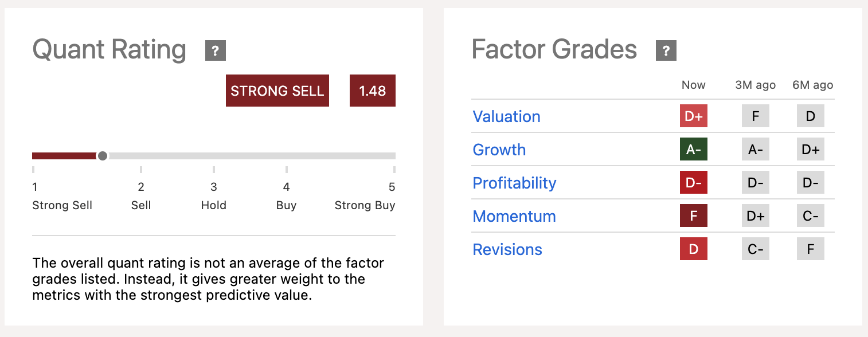Screen dimensions: 868x337
Task: Select the Now column header
Action: coord(693,85)
